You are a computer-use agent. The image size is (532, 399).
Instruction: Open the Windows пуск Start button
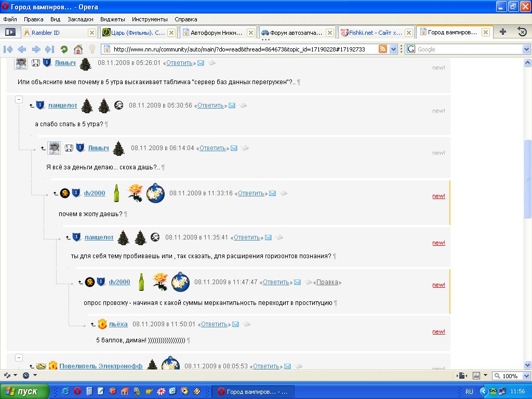(24, 391)
